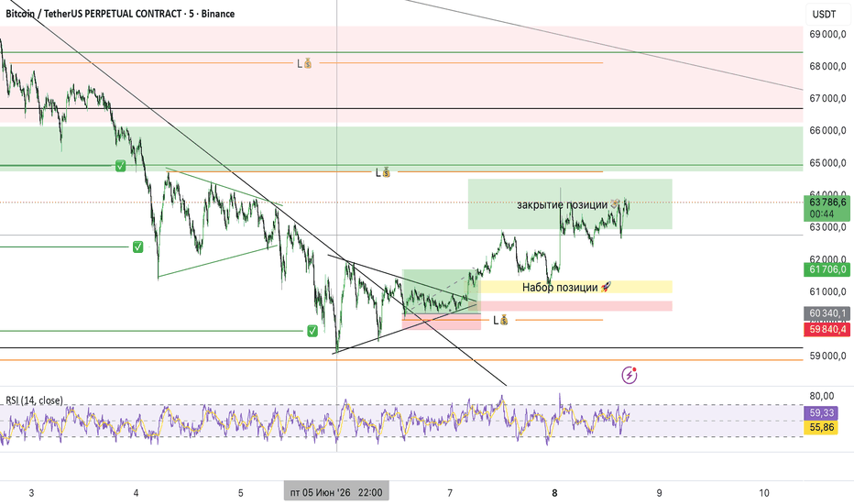Click the purple lightning bolt replay icon
Viewport: 854px width, 504px height.
click(630, 375)
